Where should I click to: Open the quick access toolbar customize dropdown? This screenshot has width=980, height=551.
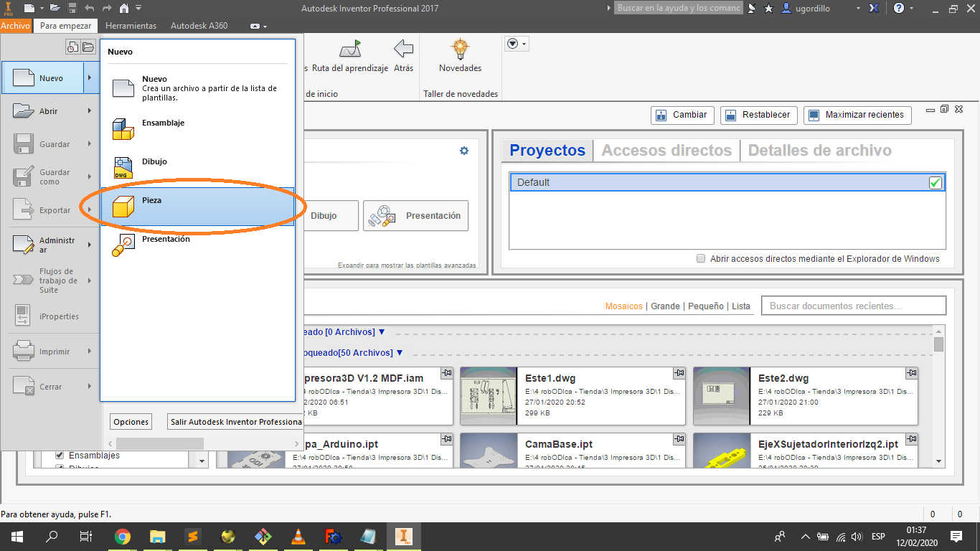coord(138,8)
